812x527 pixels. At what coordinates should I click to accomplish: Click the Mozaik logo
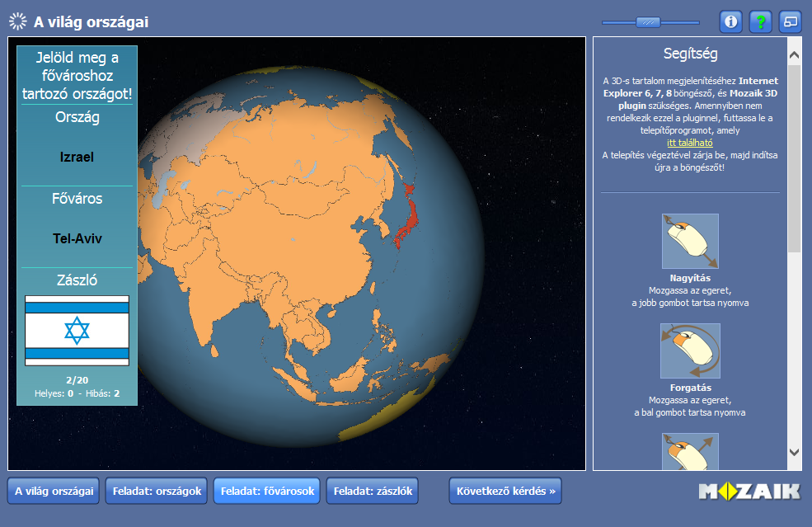pos(749,492)
